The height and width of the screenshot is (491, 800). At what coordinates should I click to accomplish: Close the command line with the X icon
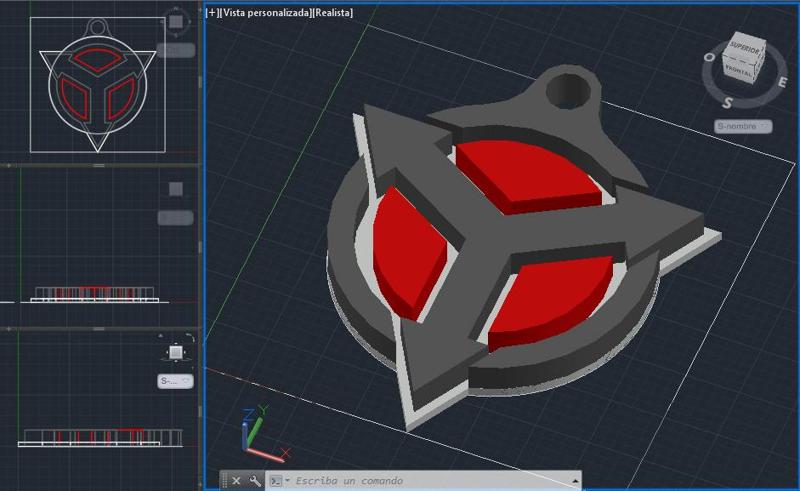(x=236, y=481)
